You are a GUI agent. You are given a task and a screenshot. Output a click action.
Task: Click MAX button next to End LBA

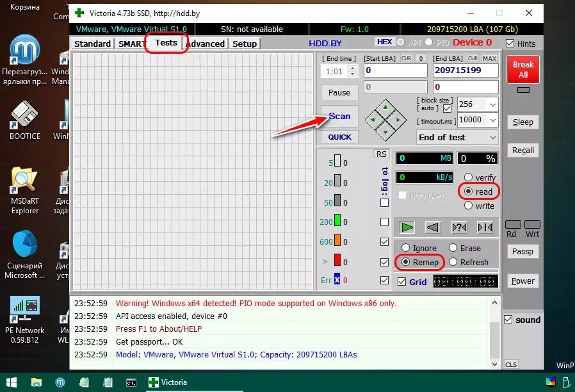pyautogui.click(x=489, y=58)
